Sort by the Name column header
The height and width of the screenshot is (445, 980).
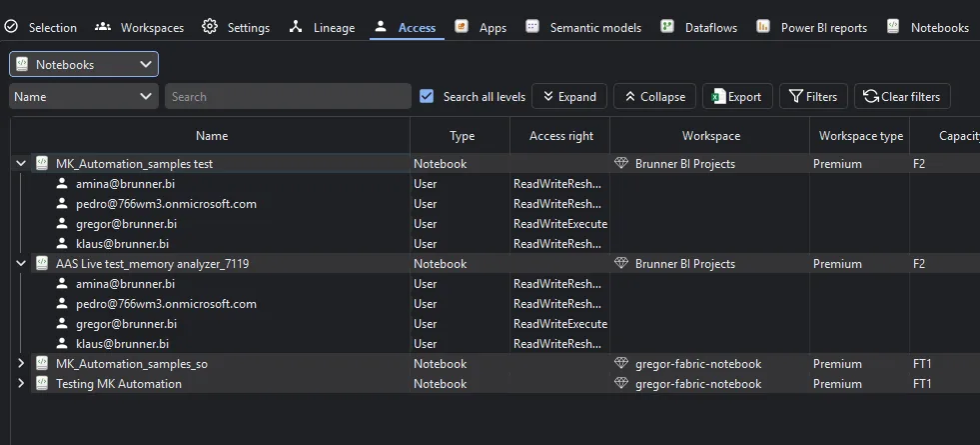click(x=211, y=136)
